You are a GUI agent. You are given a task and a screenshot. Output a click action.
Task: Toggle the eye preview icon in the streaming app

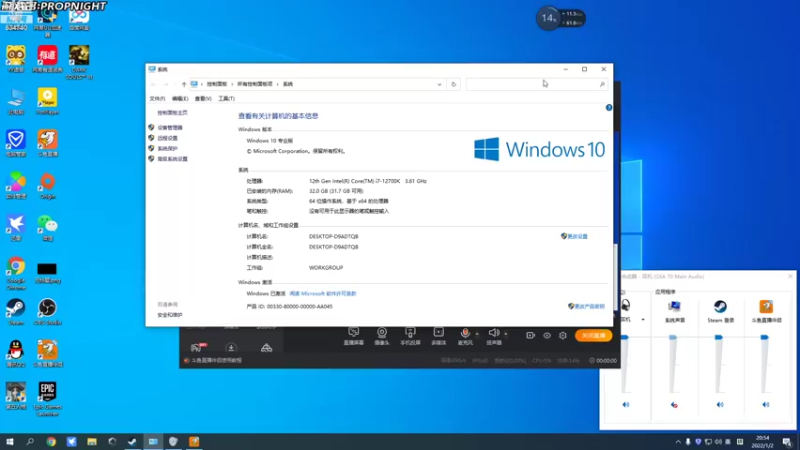547,335
